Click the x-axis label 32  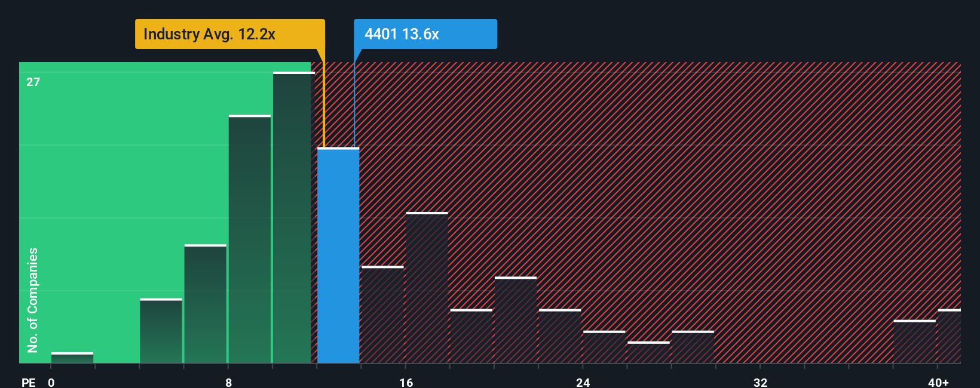[x=760, y=383]
